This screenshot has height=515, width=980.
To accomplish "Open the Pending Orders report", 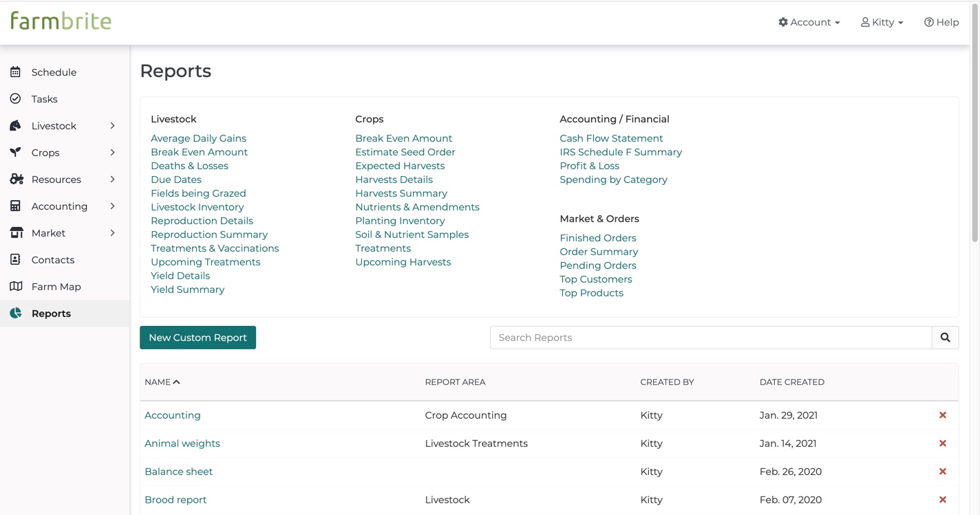I will coord(598,265).
